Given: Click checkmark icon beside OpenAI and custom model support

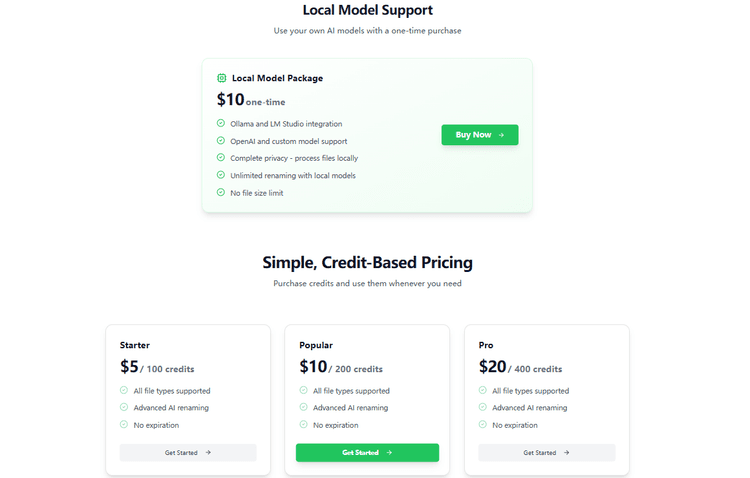Looking at the screenshot, I should (221, 141).
